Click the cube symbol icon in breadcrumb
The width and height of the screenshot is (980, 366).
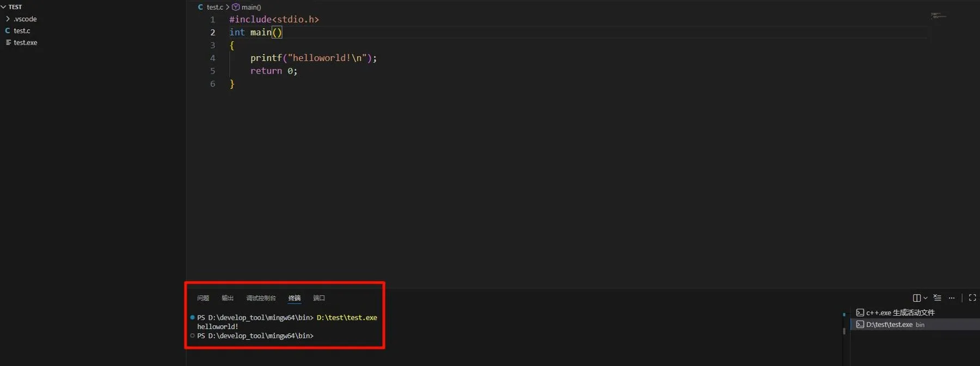[236, 7]
